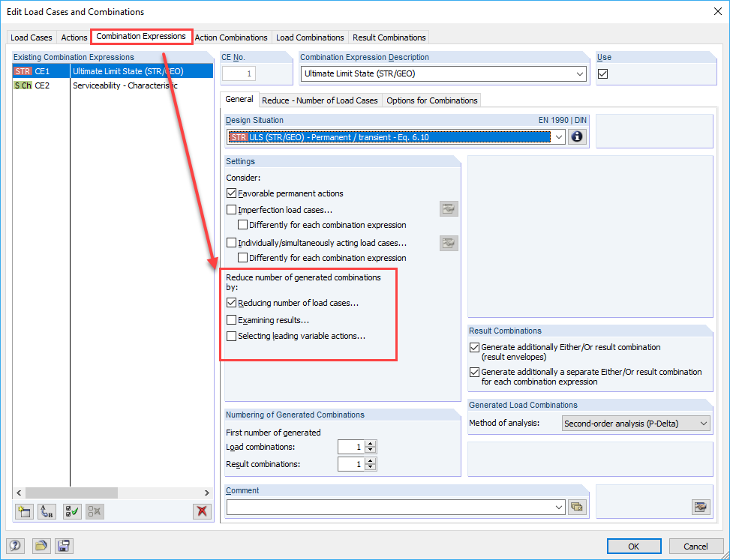Click the help question mark icon
Viewport: 730px width, 560px height.
pos(15,546)
